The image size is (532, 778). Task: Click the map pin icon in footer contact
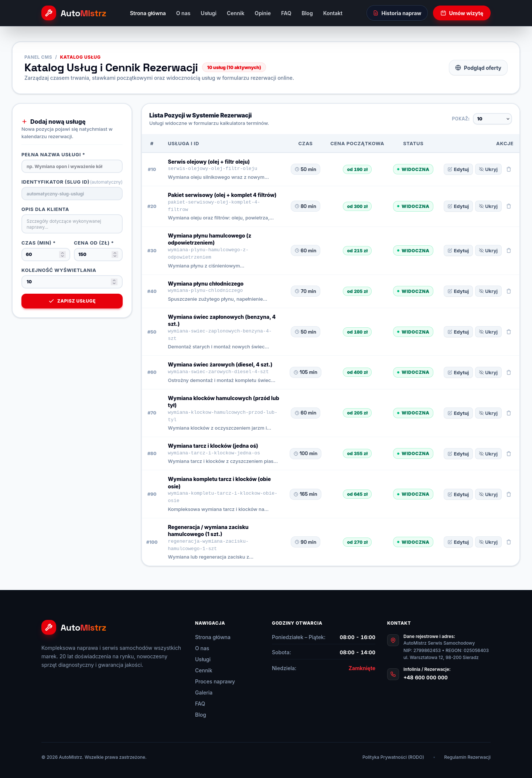[x=393, y=640]
